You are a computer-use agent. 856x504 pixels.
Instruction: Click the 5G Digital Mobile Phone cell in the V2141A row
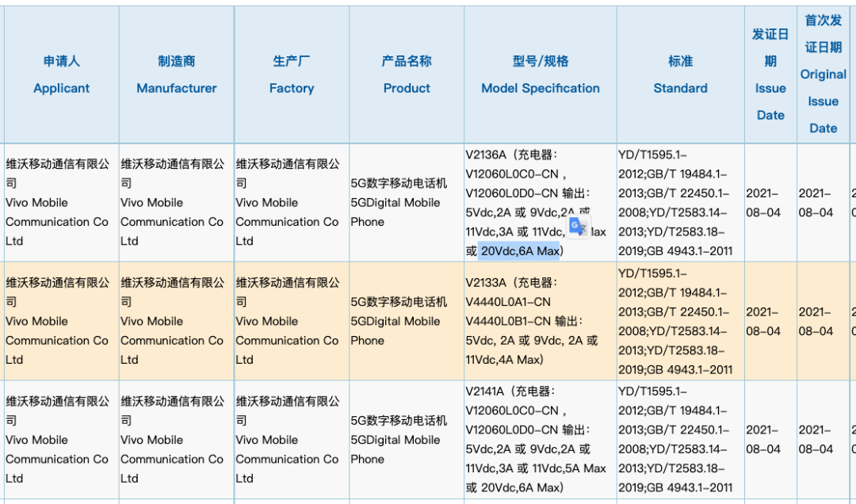point(407,440)
